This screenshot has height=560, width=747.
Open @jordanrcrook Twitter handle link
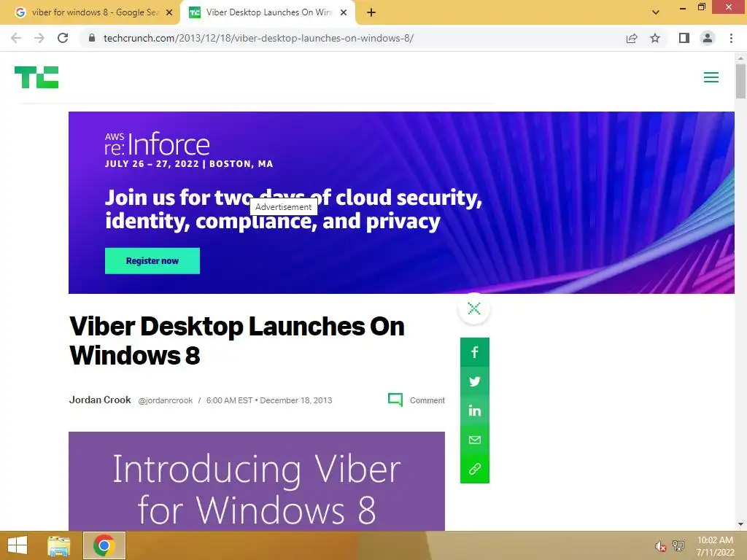166,400
